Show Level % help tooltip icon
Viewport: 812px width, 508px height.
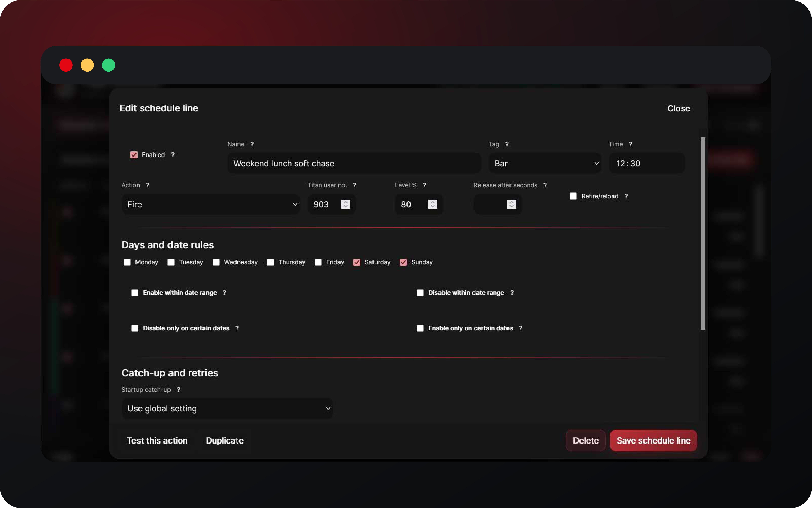pyautogui.click(x=425, y=185)
